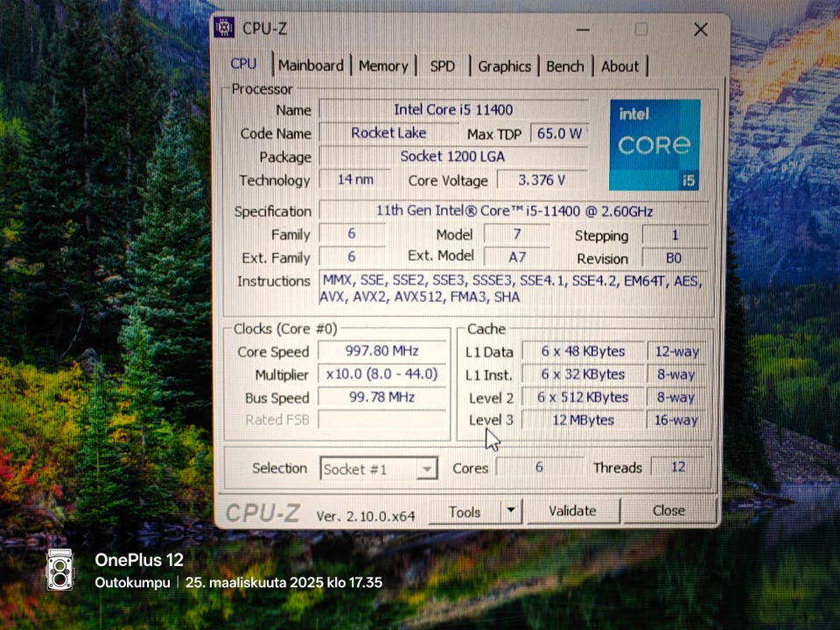Open the Tools dropdown arrow

[x=512, y=511]
